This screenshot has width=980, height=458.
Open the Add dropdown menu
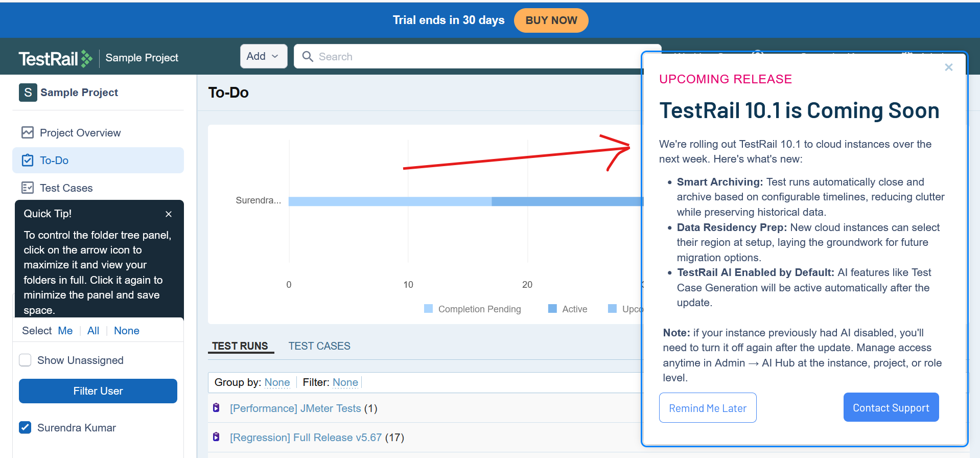click(x=263, y=56)
